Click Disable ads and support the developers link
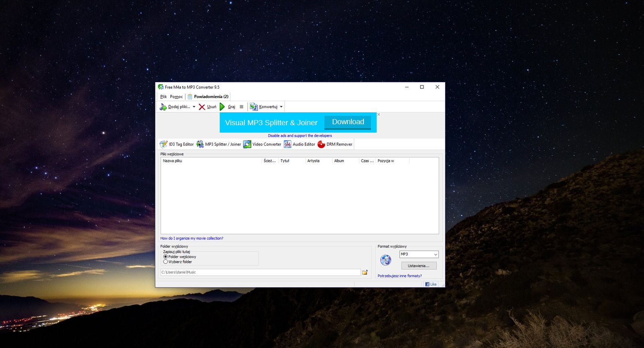This screenshot has width=644, height=348. coord(300,136)
